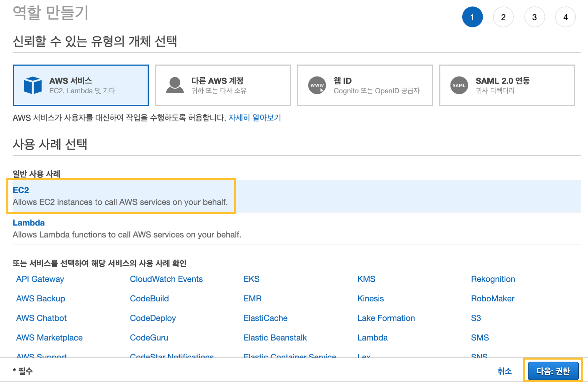
Task: Go to step 3 indicator
Action: [x=534, y=17]
